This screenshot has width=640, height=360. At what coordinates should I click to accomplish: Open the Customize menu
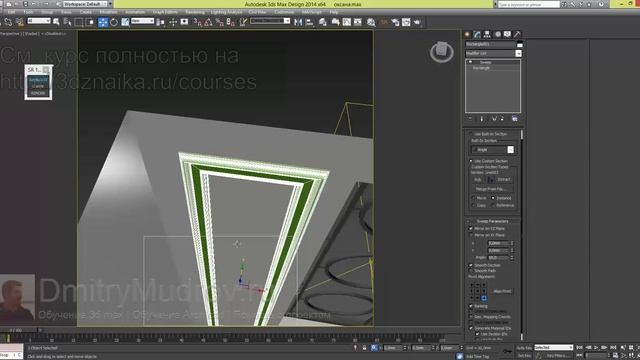point(284,12)
